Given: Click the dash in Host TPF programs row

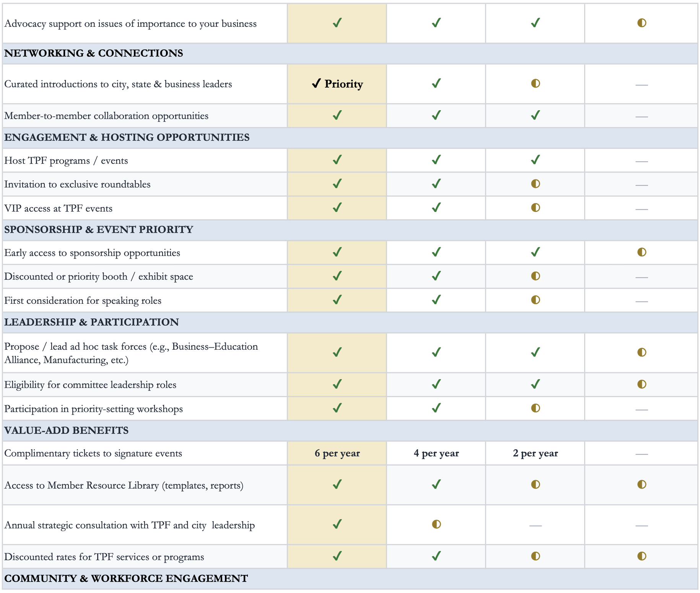Looking at the screenshot, I should pos(642,161).
